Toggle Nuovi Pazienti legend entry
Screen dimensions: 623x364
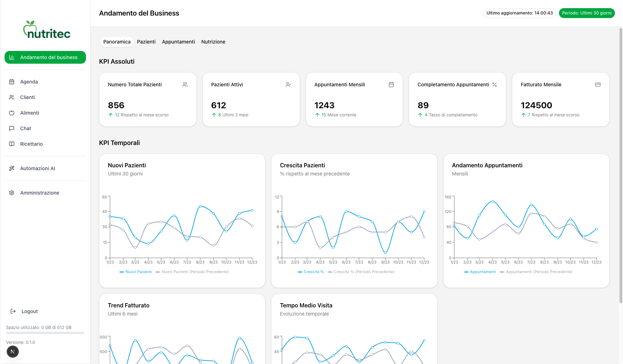[135, 272]
